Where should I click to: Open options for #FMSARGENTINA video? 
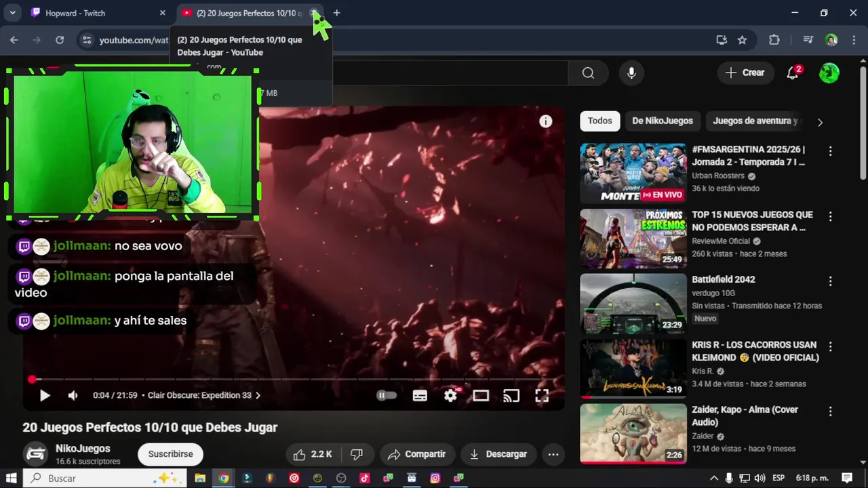pyautogui.click(x=830, y=151)
